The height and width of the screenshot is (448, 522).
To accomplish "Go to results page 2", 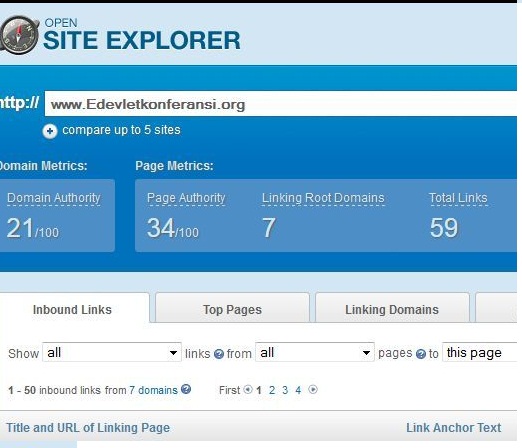I will (x=272, y=390).
